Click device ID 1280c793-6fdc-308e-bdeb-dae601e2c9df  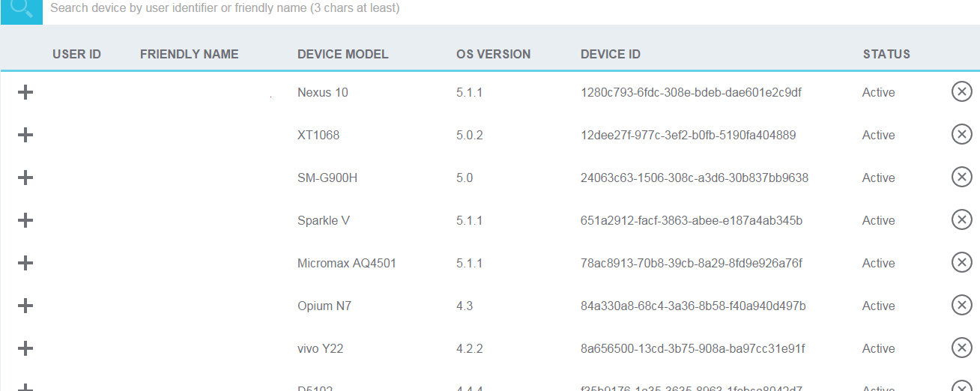point(692,92)
